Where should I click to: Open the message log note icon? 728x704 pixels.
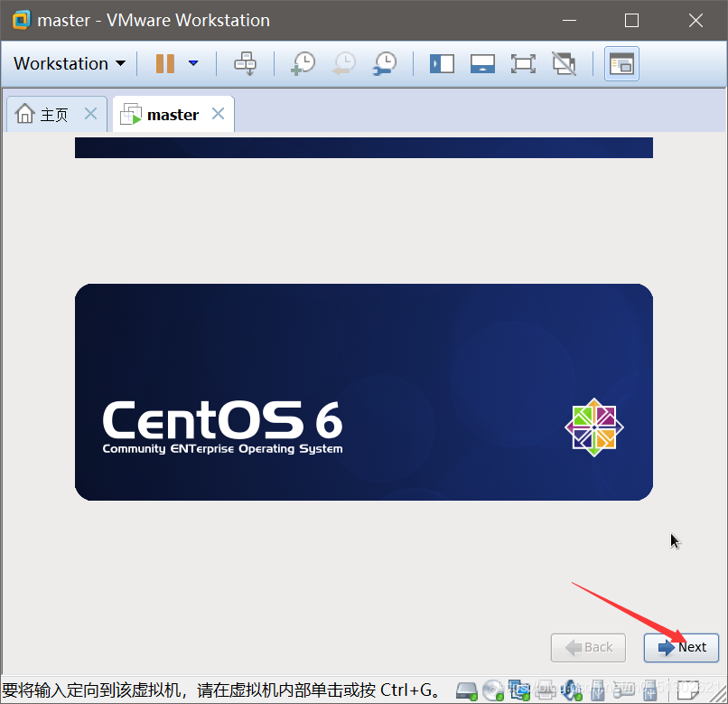[x=688, y=691]
